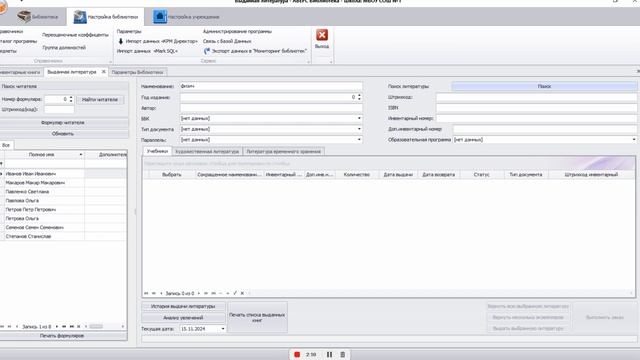640x360 pixels.
Task: Open Импорт данных «Mark SQL»
Action: point(147,51)
